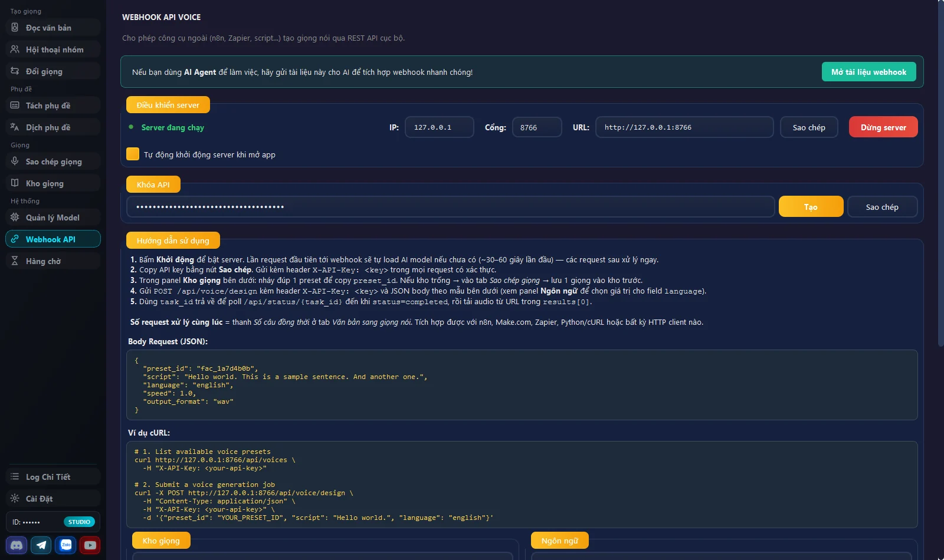Viewport: 944px width, 560px height.
Task: Generate a new API key with Tạo
Action: pos(811,207)
